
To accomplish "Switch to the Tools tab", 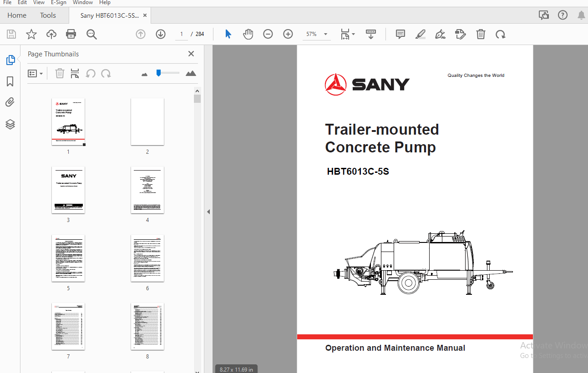I will click(48, 15).
